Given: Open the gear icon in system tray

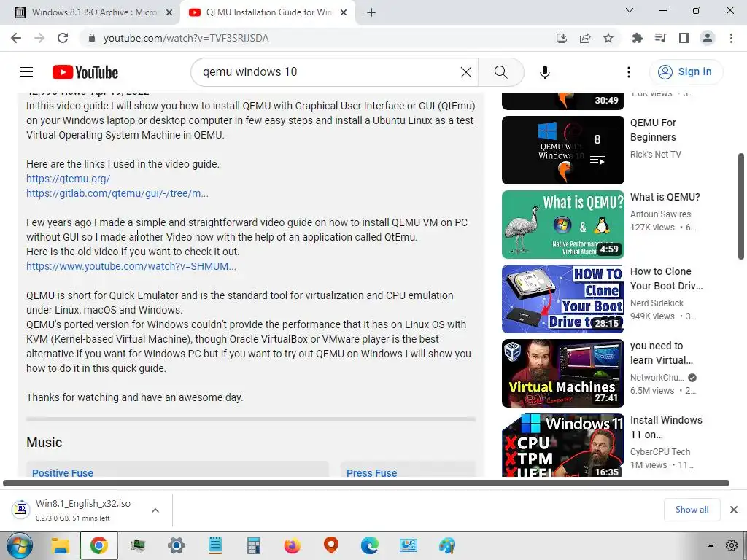Looking at the screenshot, I should coord(732,545).
